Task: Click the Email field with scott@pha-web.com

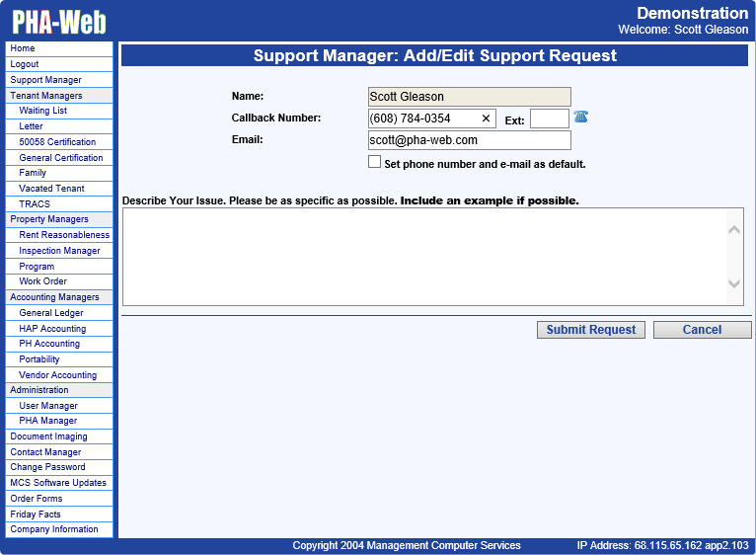Action: (469, 140)
